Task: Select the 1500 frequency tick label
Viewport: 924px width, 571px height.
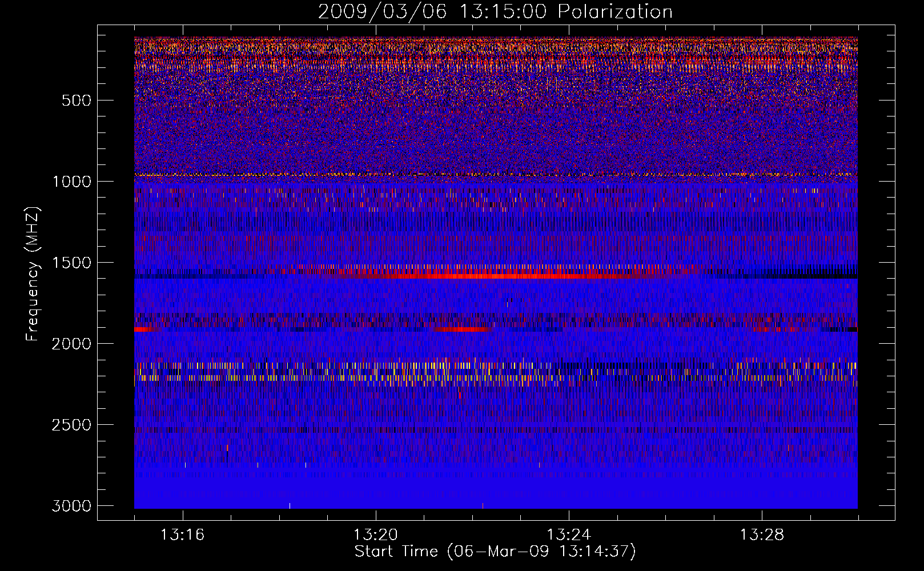Action: [71, 263]
